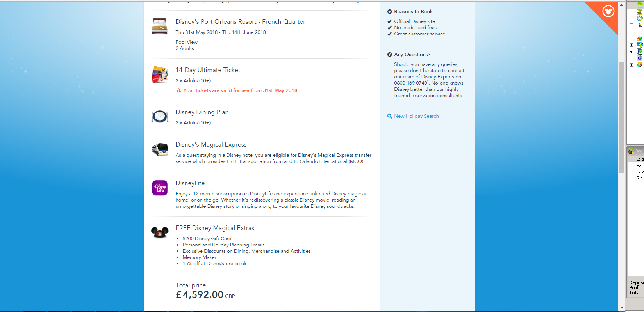
Task: Expand the node beside the yellow stacked folders
Action: coord(631,65)
